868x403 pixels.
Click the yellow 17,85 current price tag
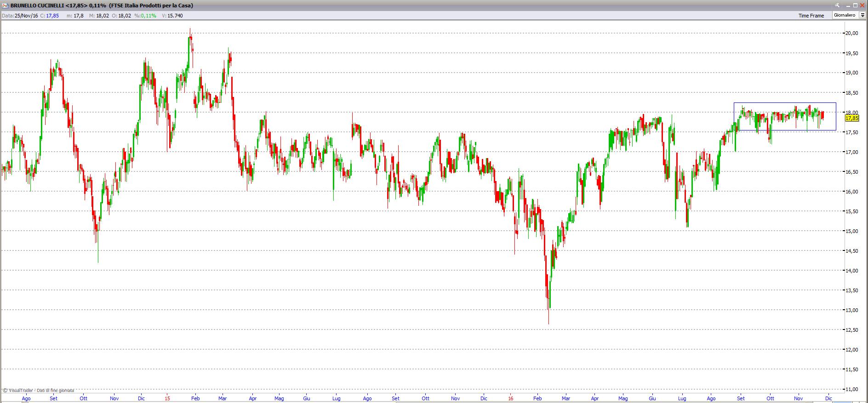[x=852, y=118]
